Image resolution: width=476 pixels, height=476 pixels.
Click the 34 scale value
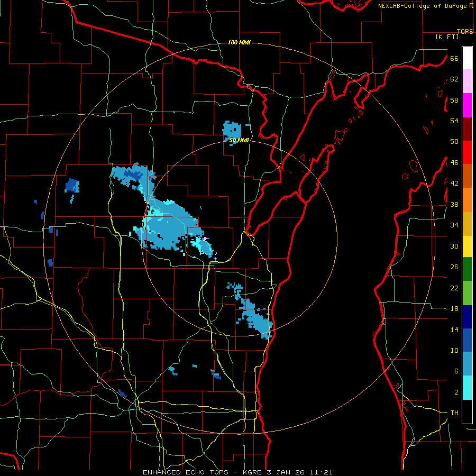pyautogui.click(x=454, y=225)
